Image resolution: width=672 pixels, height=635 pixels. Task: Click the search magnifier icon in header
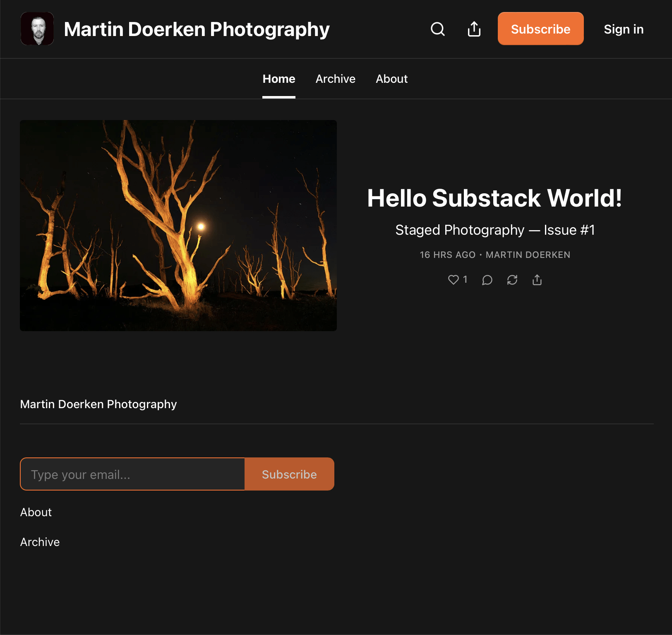click(437, 29)
